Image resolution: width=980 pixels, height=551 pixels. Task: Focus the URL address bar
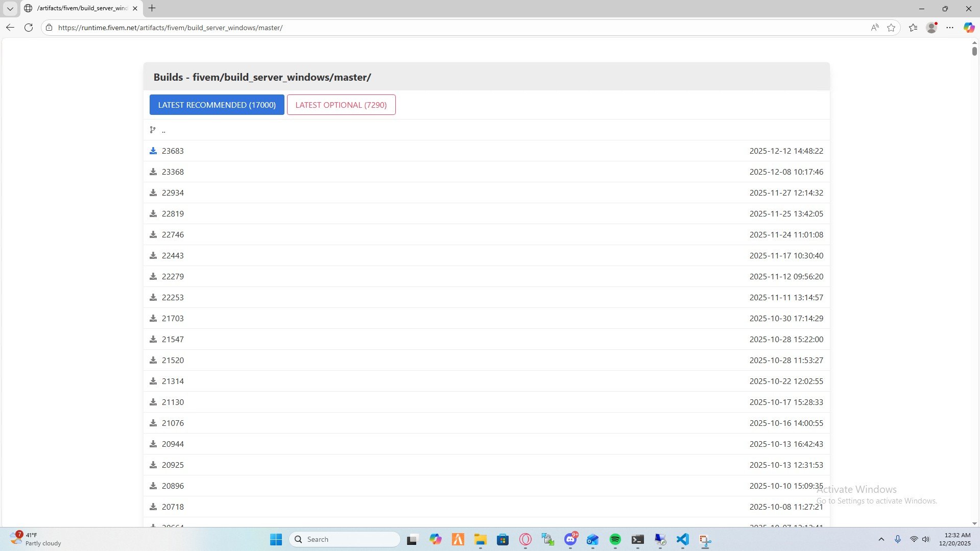[x=460, y=28]
